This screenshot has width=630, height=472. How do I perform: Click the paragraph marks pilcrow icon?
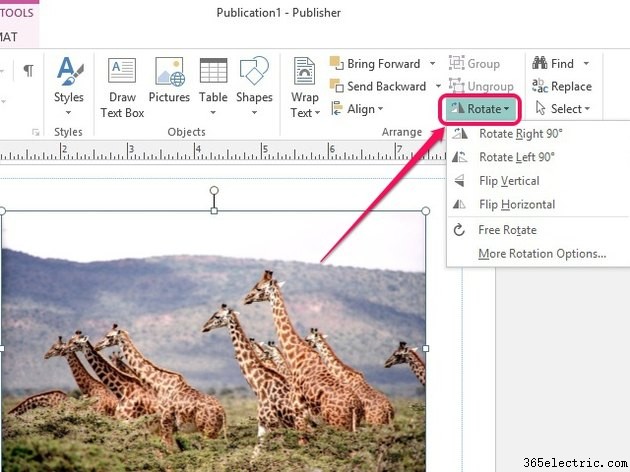28,70
